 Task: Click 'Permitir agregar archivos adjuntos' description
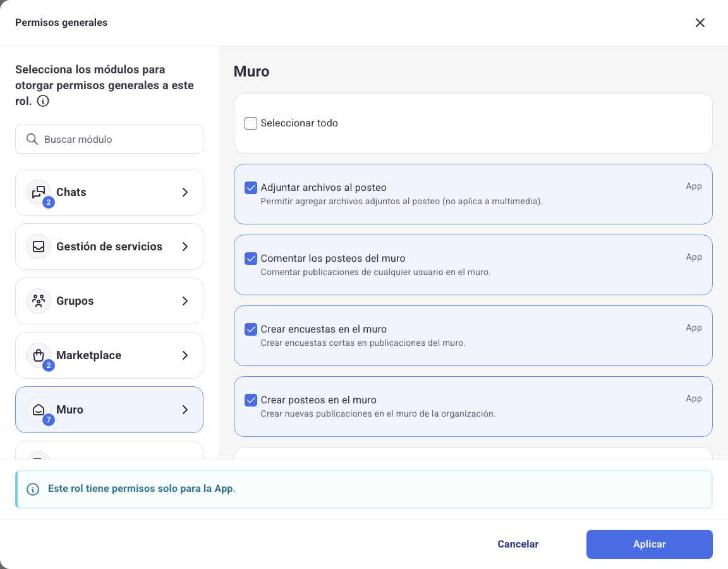[402, 201]
